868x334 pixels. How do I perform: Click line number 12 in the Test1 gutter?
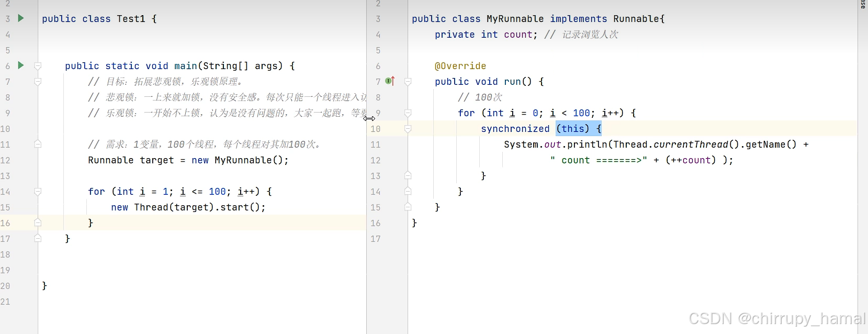click(x=6, y=160)
